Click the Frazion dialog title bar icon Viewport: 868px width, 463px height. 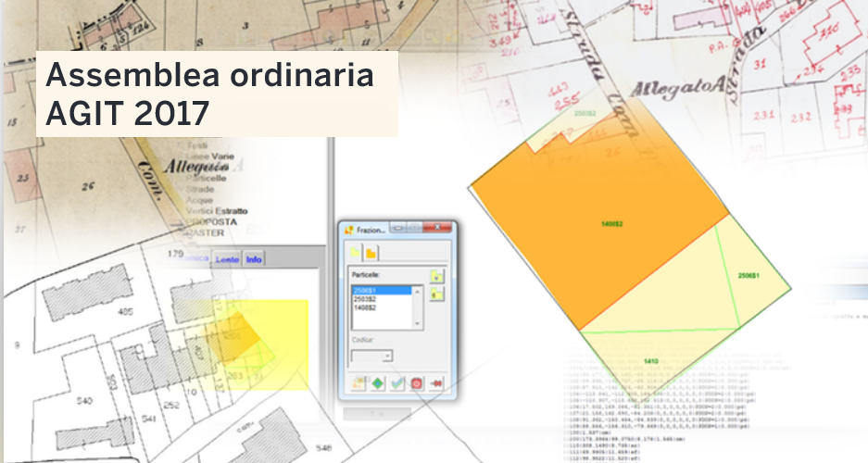click(x=348, y=230)
